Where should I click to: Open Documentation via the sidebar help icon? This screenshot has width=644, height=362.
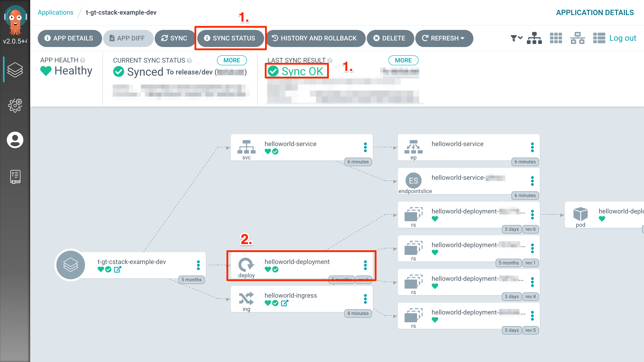[15, 176]
